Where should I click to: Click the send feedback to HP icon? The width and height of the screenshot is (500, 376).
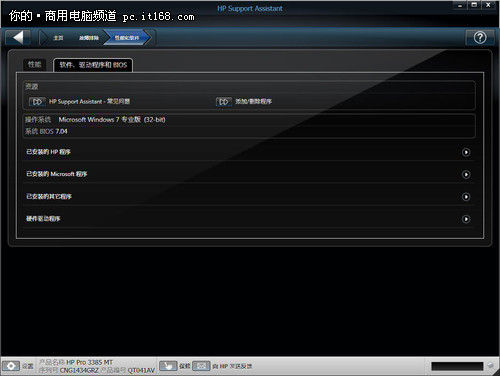coord(201,366)
